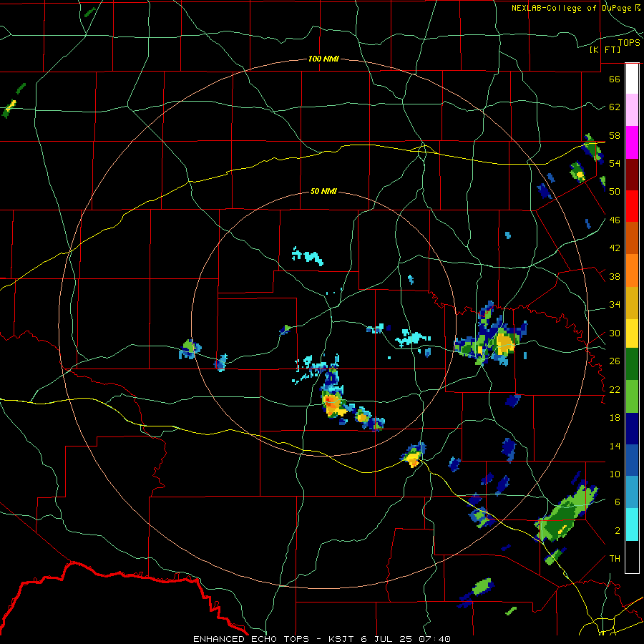The height and width of the screenshot is (644, 644).
Task: Click the 58 legend value
Action: (615, 135)
